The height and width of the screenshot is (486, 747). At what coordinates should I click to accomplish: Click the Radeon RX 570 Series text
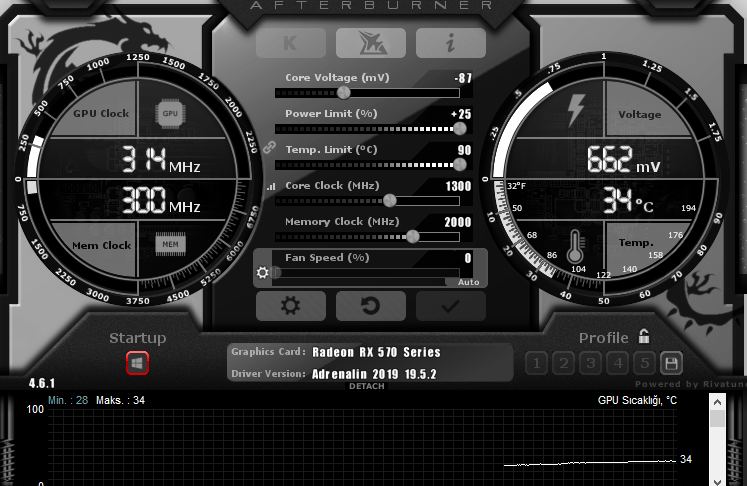376,352
